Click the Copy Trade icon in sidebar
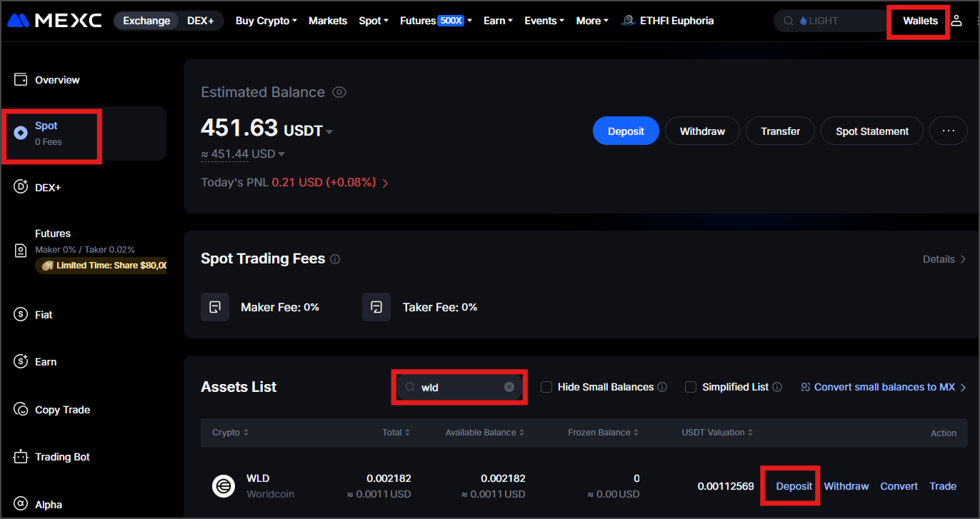Screen dimensions: 980x519 pyautogui.click(x=21, y=410)
